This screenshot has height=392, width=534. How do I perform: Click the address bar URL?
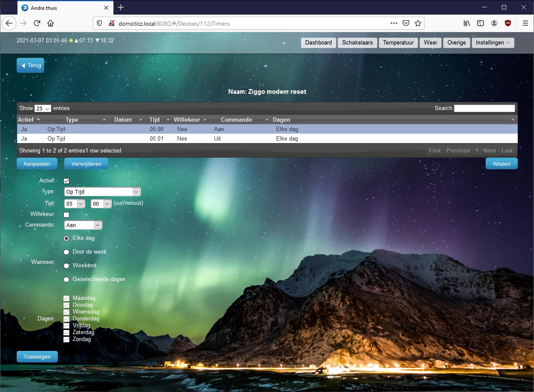click(x=174, y=24)
